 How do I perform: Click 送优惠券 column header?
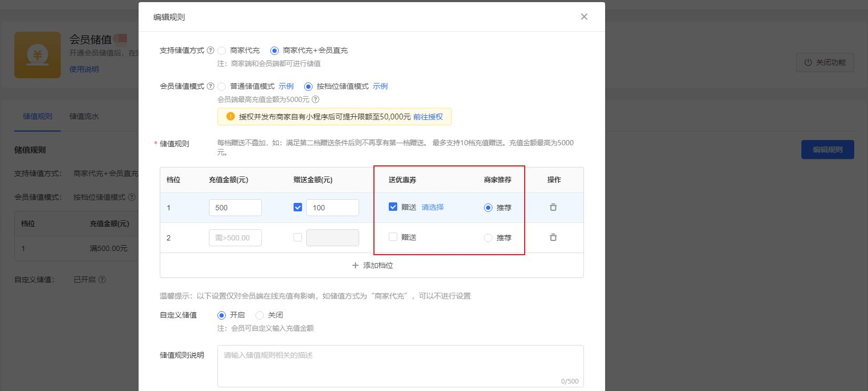[403, 180]
